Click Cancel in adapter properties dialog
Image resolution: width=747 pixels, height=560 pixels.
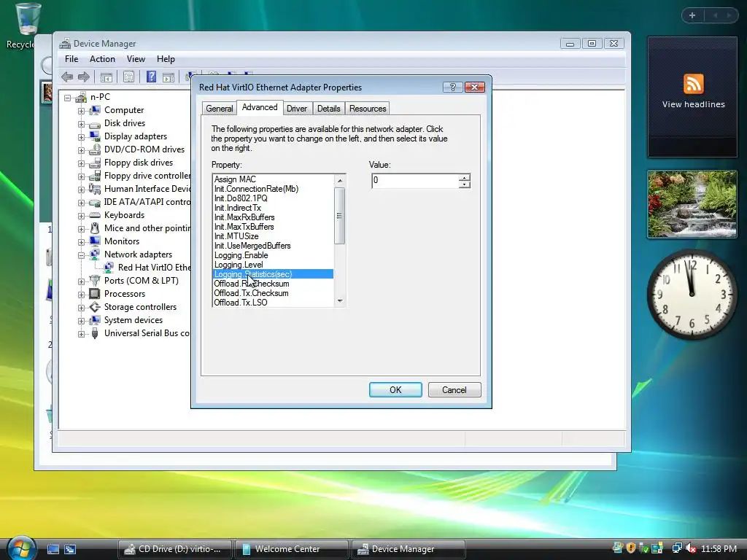click(x=454, y=389)
